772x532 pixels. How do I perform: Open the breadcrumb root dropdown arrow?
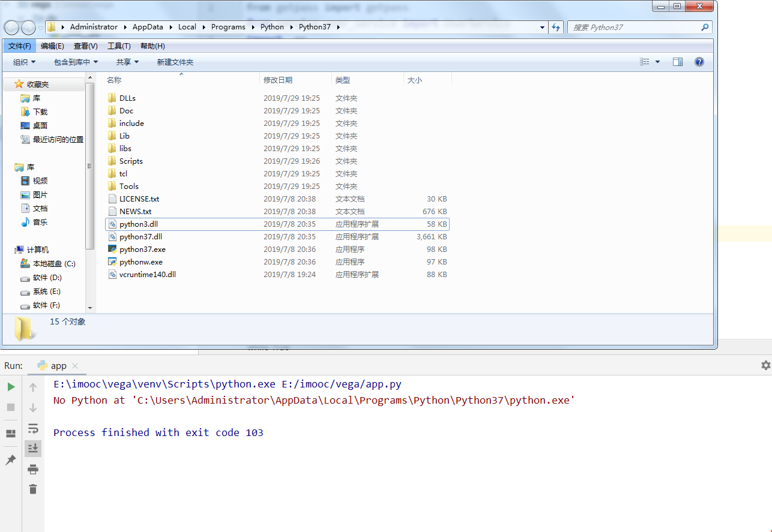(64, 27)
